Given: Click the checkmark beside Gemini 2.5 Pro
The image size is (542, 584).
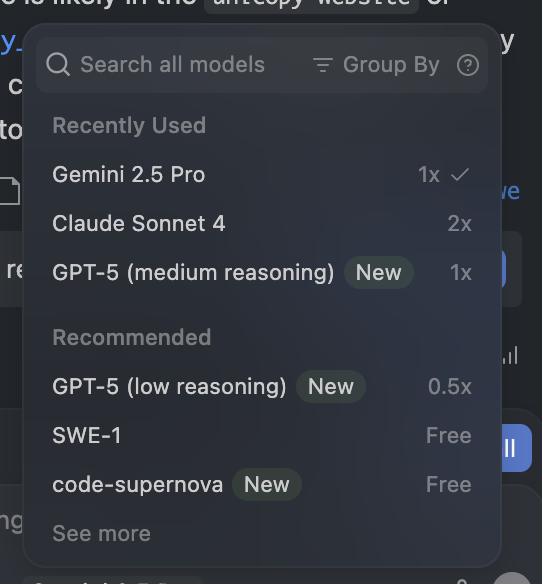Looking at the screenshot, I should tap(460, 174).
